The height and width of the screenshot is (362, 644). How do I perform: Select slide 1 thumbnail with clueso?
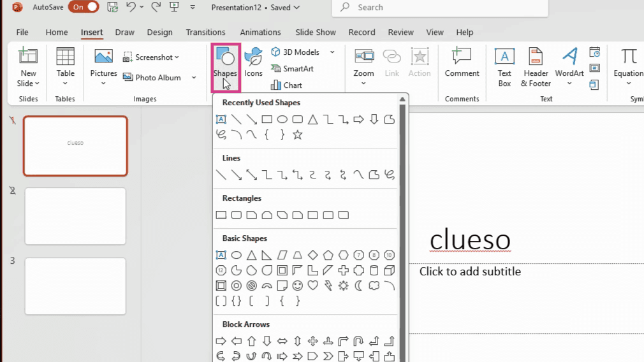[76, 146]
